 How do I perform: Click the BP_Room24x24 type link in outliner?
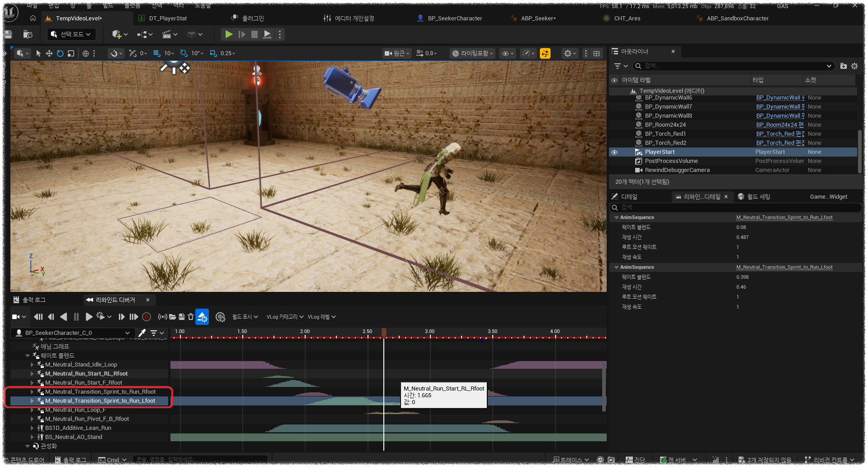pyautogui.click(x=780, y=125)
